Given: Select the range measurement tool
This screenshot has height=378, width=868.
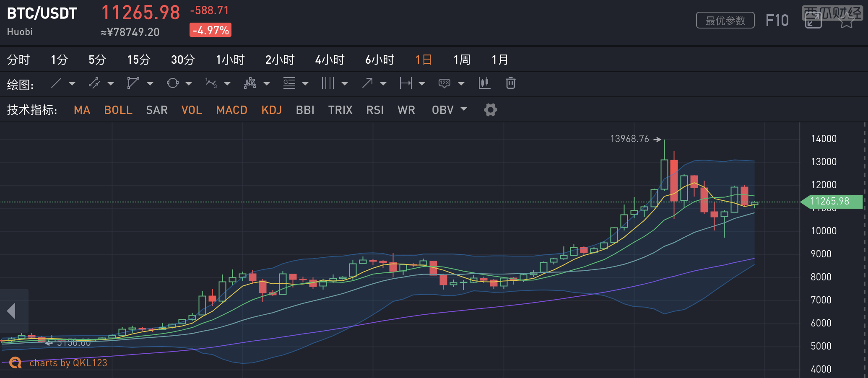Looking at the screenshot, I should coord(405,83).
